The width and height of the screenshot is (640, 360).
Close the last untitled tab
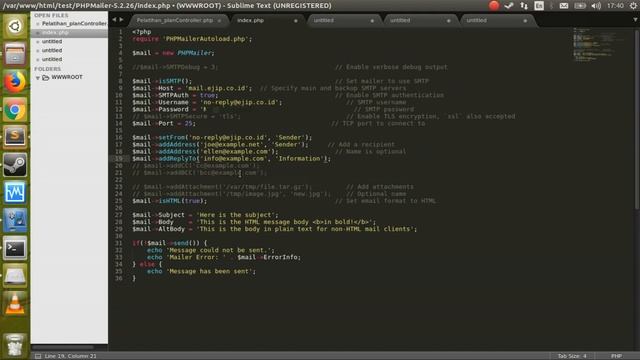pos(525,20)
